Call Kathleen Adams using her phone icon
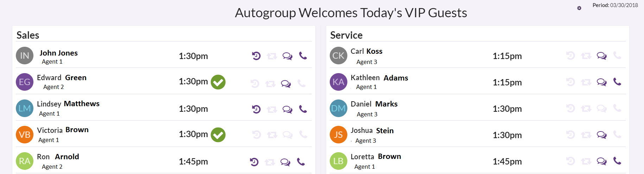This screenshot has height=174, width=644. tap(617, 82)
